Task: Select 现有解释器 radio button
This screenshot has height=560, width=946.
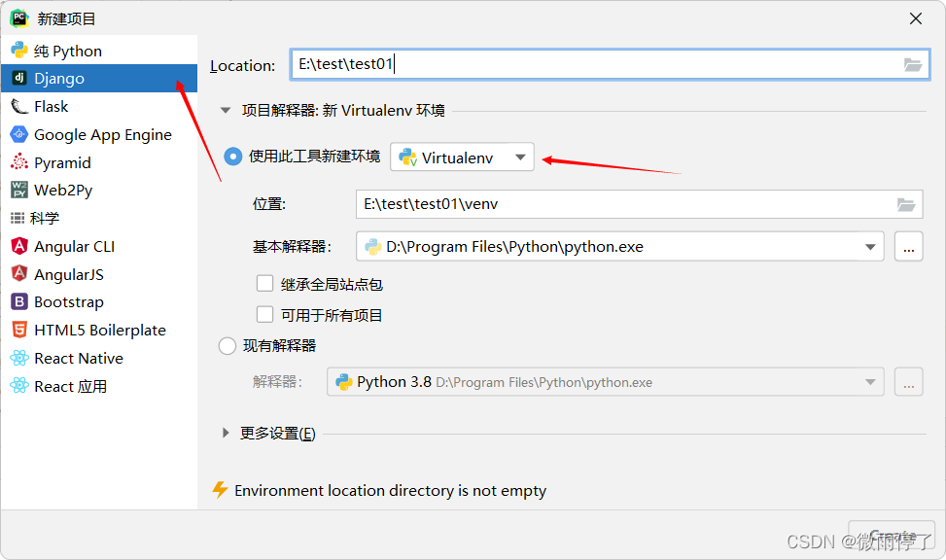Action: [228, 346]
